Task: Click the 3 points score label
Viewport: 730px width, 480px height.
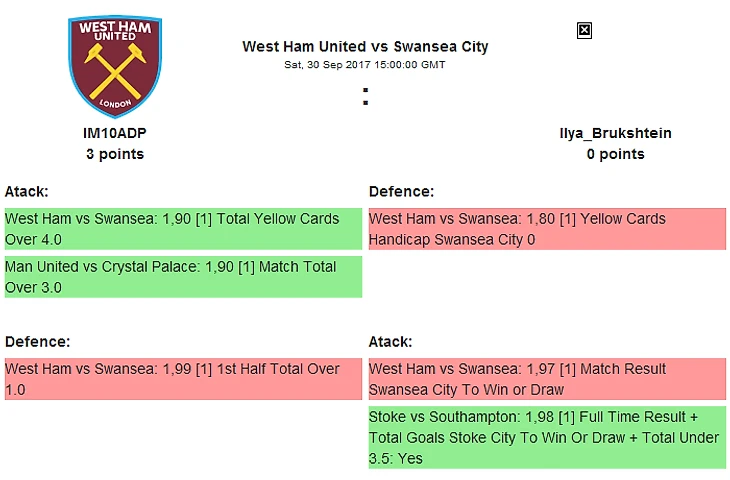Action: click(115, 154)
